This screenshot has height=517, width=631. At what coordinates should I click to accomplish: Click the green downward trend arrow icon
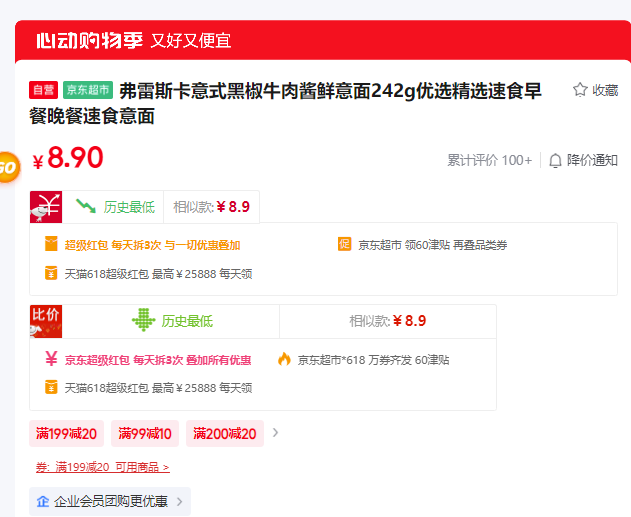pos(86,207)
